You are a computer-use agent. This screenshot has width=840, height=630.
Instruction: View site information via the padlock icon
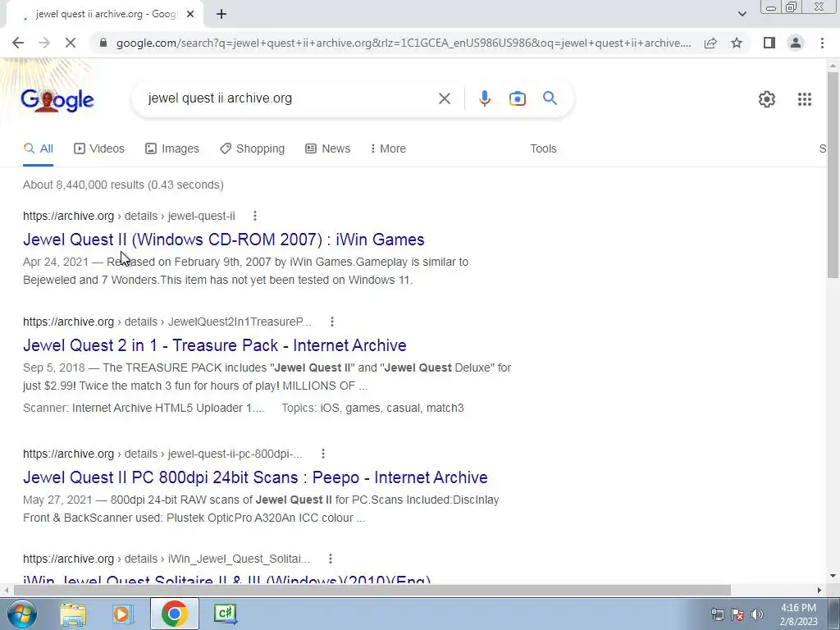(x=103, y=43)
